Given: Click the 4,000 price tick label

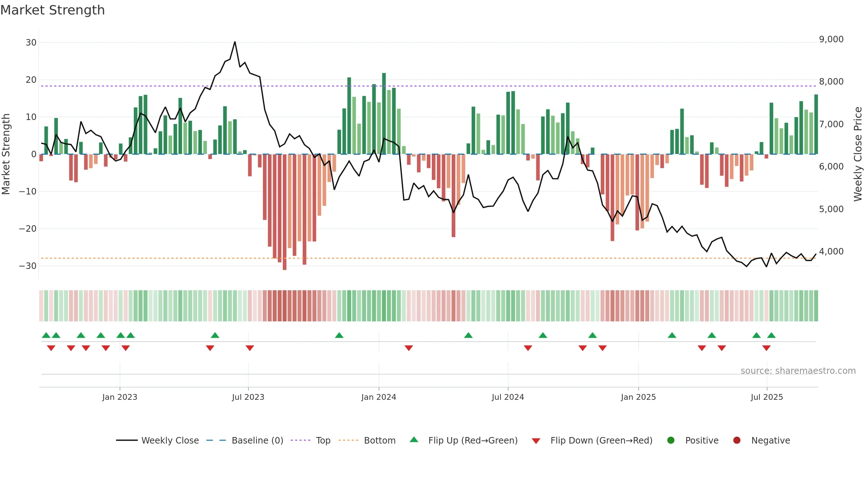Looking at the screenshot, I should (831, 252).
